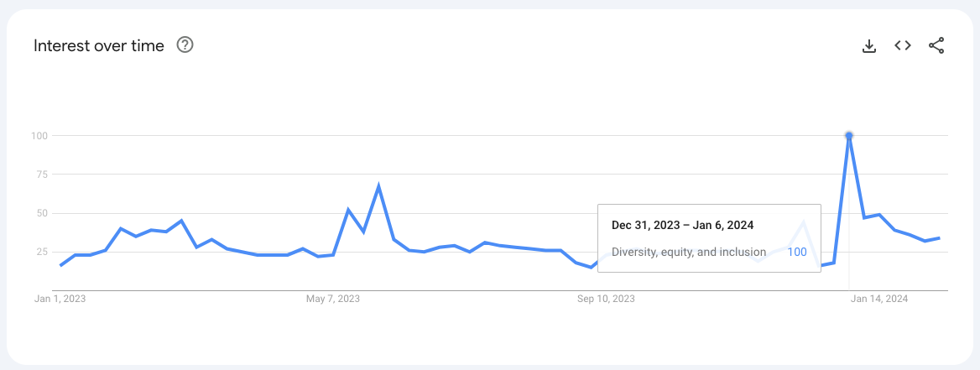Select the May 7, 2023 axis label
980x370 pixels.
pyautogui.click(x=332, y=299)
